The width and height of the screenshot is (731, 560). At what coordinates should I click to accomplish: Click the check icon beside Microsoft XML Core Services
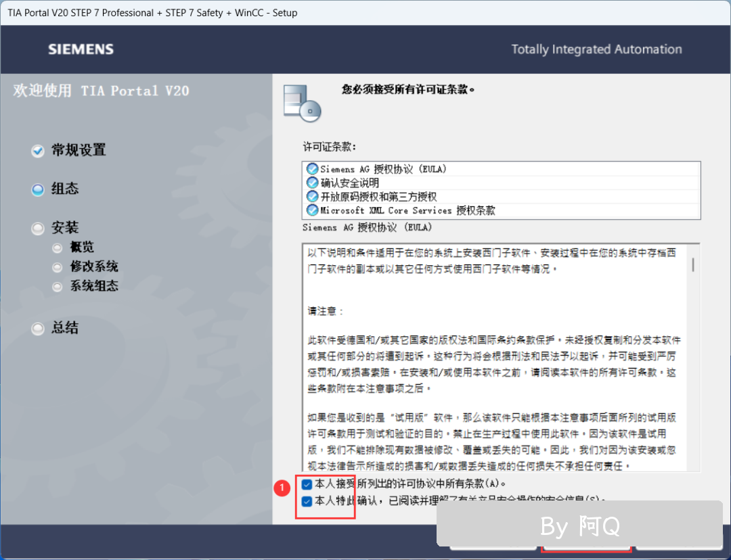coord(312,210)
